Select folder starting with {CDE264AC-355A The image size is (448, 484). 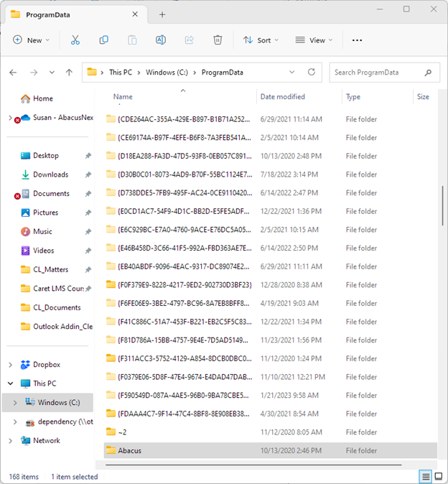270,119
